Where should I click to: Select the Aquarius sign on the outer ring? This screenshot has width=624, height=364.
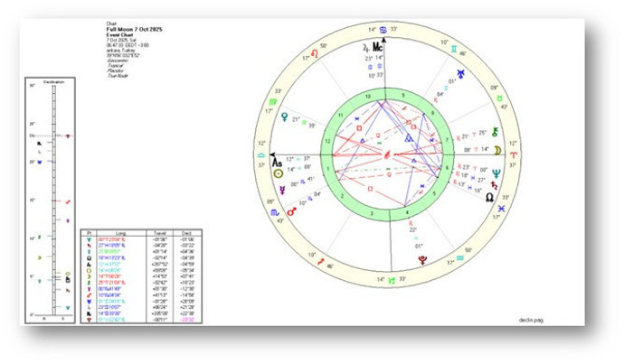coord(459,259)
